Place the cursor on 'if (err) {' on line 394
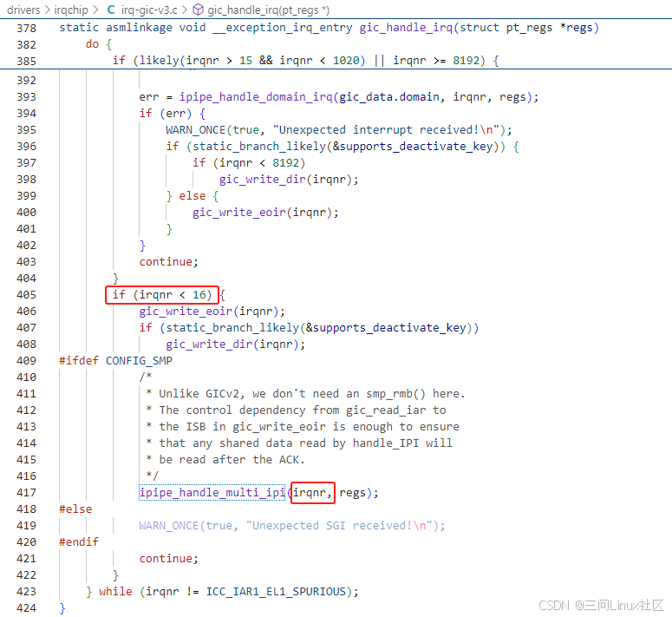 click(x=173, y=114)
